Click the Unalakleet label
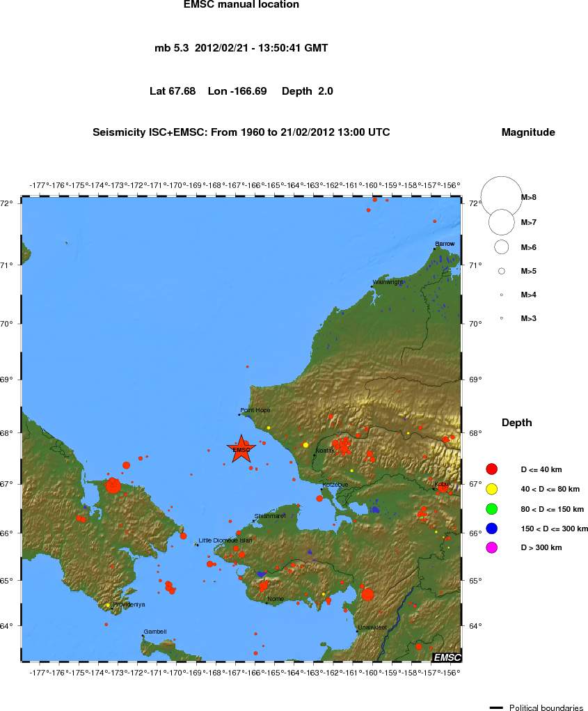Screen dimensions: 588x711 tap(372, 627)
